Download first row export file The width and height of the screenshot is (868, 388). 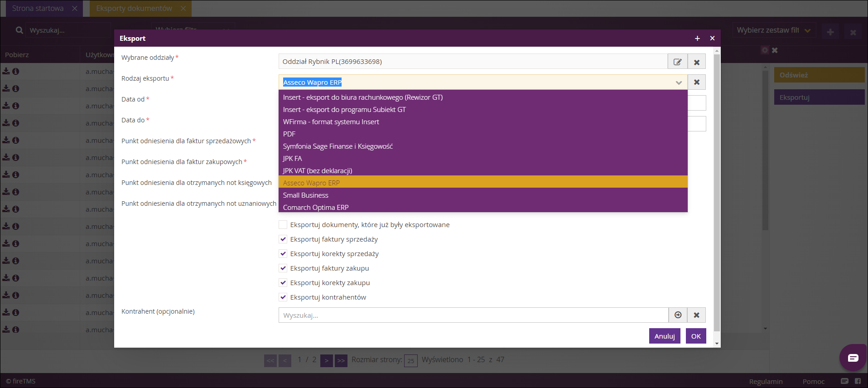(6, 71)
